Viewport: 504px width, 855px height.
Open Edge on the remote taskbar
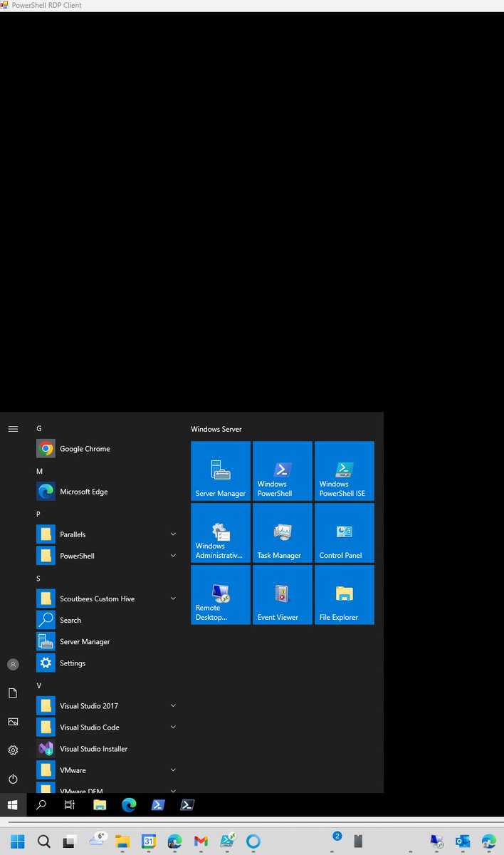click(129, 805)
